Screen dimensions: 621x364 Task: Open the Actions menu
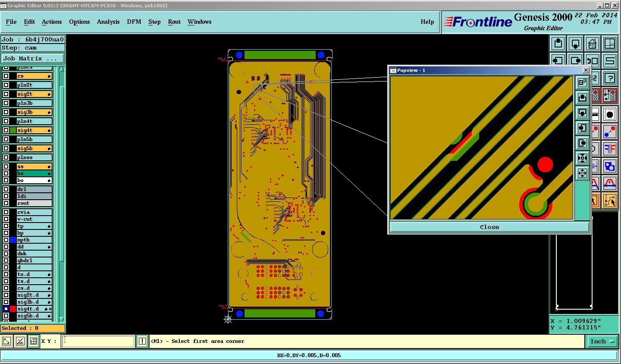click(52, 22)
